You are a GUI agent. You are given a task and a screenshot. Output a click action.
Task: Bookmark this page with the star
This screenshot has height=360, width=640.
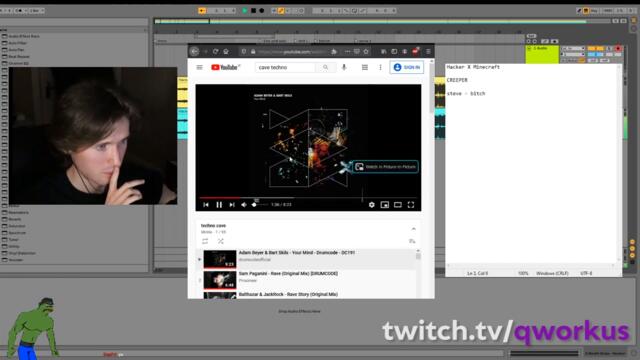tap(366, 51)
